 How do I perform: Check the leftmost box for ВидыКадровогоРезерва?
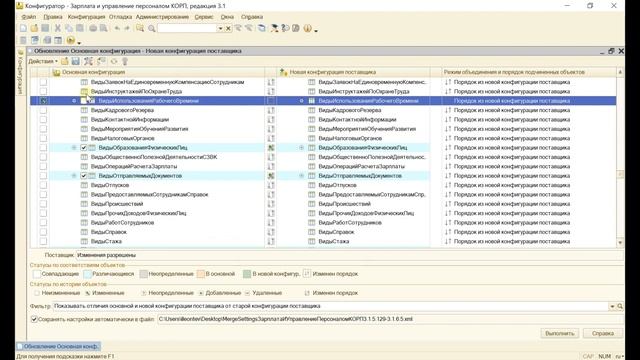tap(43, 110)
